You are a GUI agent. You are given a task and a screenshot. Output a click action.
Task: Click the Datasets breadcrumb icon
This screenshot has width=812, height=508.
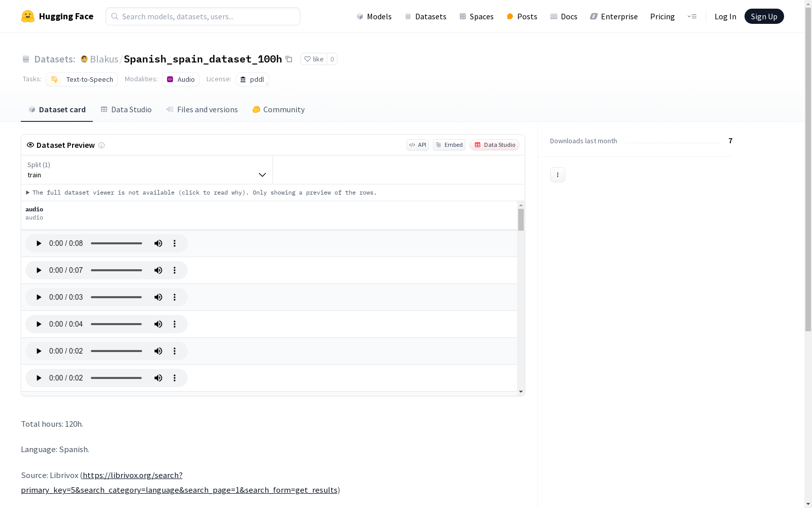click(x=26, y=59)
